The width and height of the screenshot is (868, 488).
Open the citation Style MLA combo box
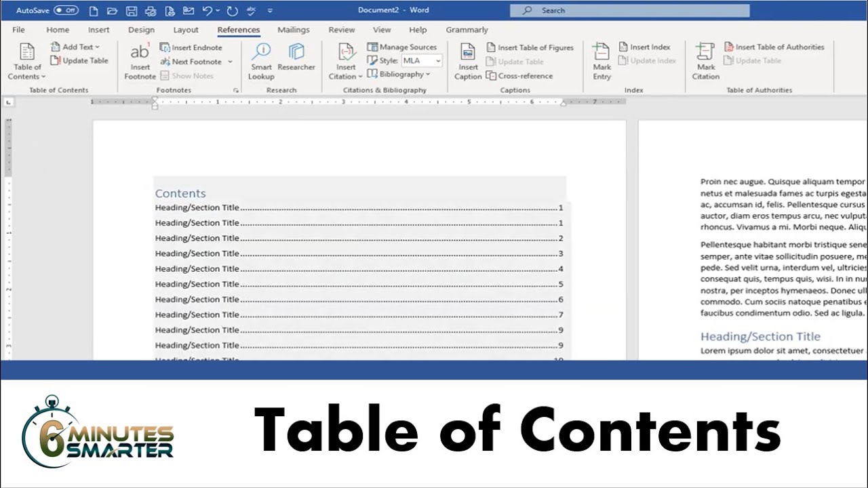pyautogui.click(x=421, y=60)
